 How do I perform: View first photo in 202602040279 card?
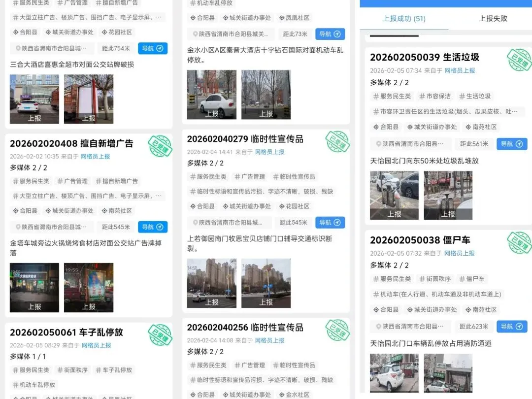[212, 283]
